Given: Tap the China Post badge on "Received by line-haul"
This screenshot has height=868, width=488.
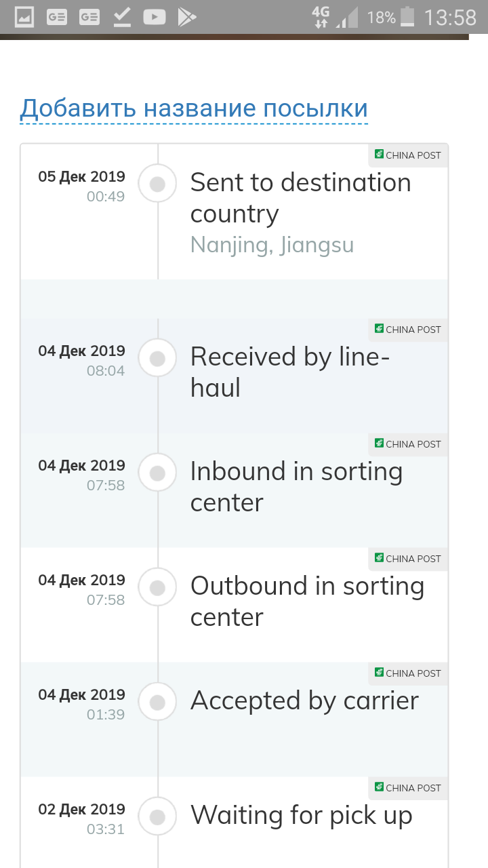Looking at the screenshot, I should (x=408, y=330).
